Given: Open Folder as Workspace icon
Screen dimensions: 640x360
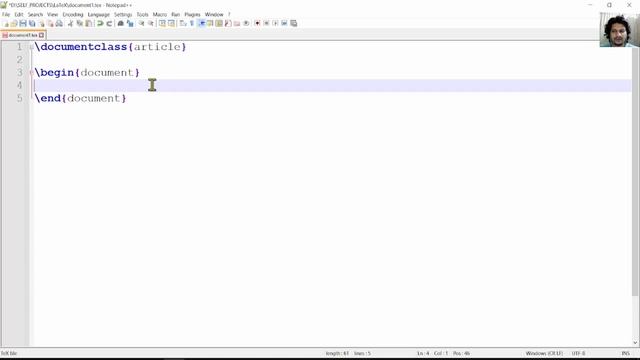Looking at the screenshot, I should [x=237, y=23].
